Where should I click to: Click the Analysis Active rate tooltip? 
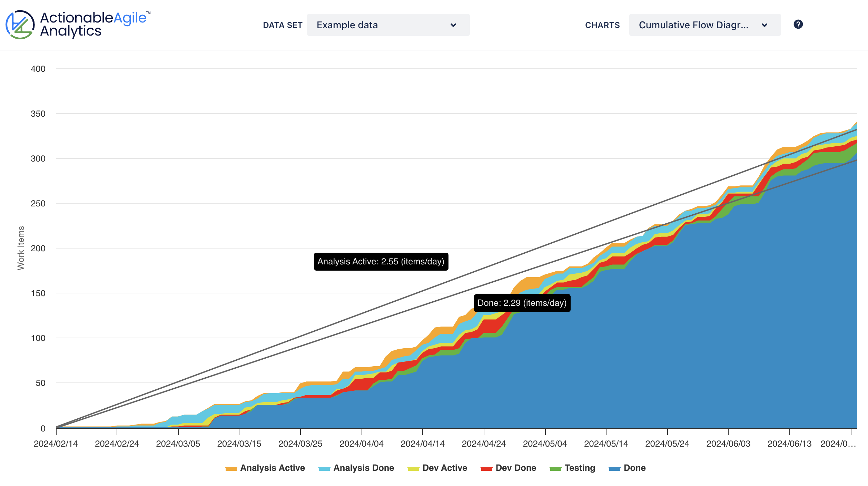[381, 262]
